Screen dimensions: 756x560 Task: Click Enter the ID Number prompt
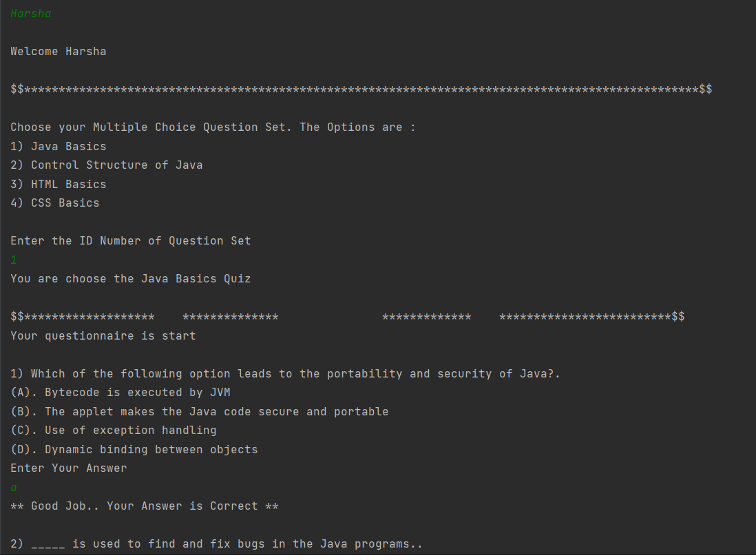(131, 241)
